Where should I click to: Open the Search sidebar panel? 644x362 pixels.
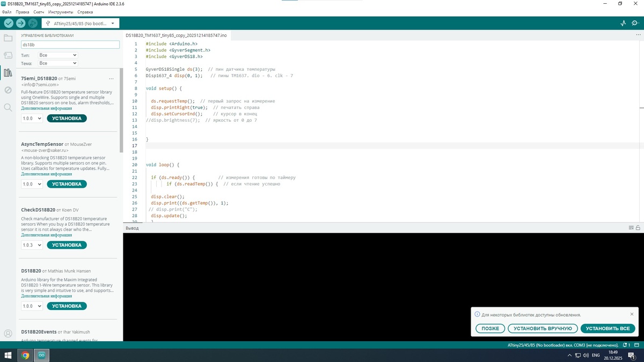[8, 107]
